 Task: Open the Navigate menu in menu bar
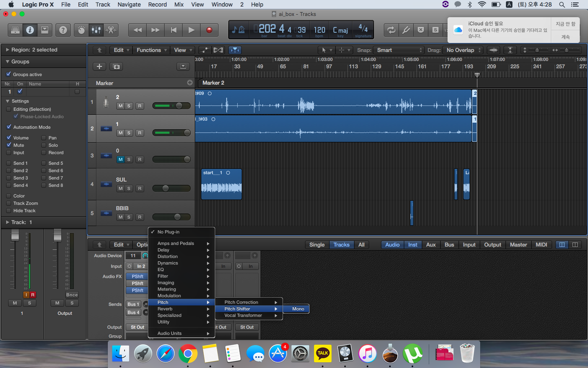(x=129, y=4)
